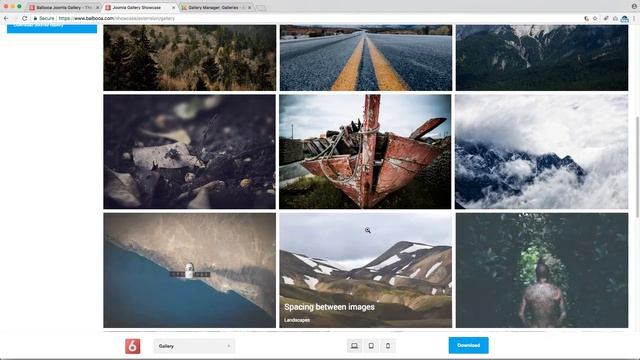Viewport: 640px width, 360px height.
Task: Open the red wrecked boat photo
Action: tap(365, 152)
